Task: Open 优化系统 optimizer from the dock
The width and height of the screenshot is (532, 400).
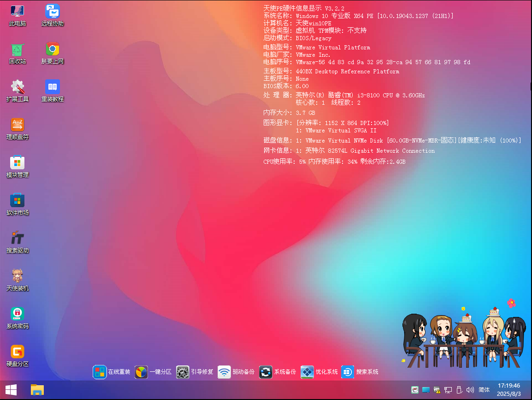Action: [x=307, y=372]
